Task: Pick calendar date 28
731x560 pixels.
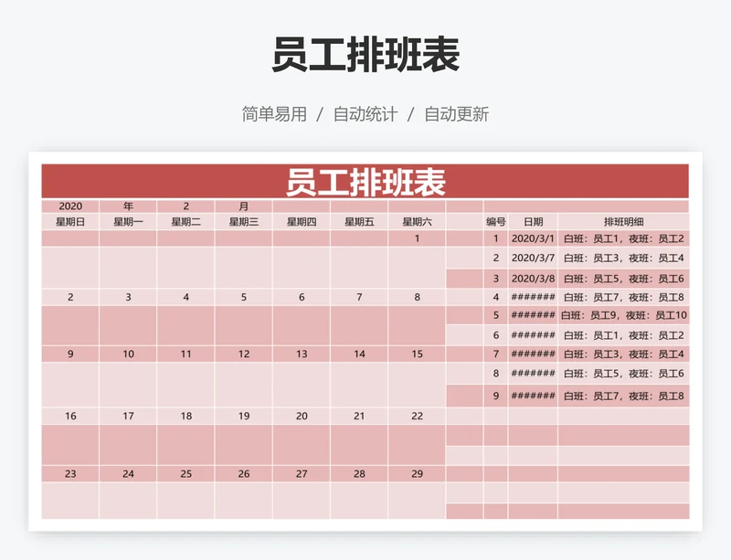Action: click(359, 474)
